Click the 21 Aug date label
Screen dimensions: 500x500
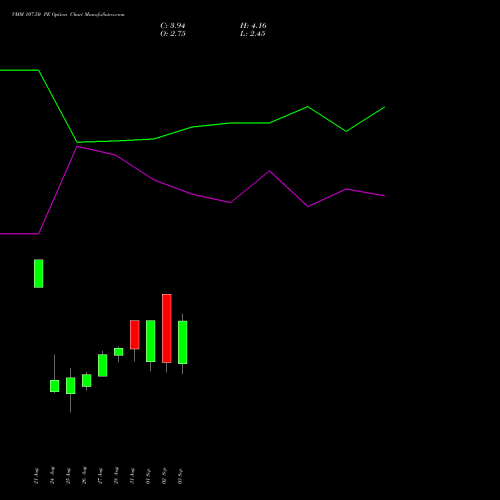coord(36,476)
